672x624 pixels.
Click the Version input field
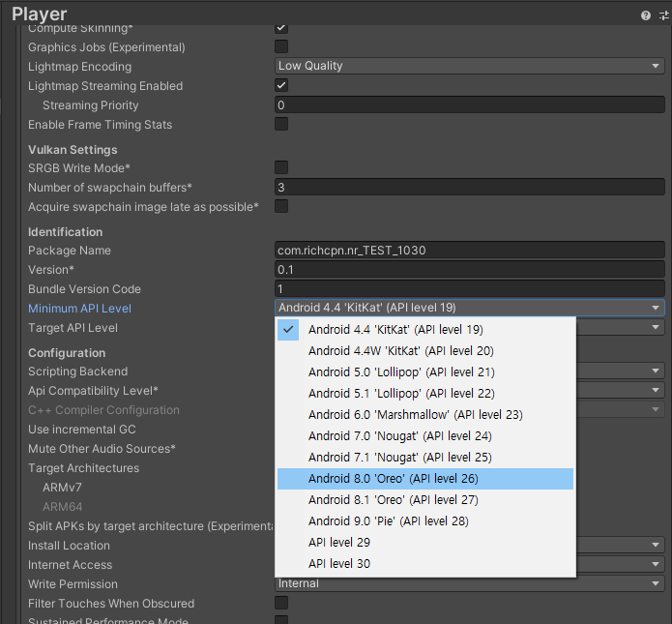click(x=469, y=269)
